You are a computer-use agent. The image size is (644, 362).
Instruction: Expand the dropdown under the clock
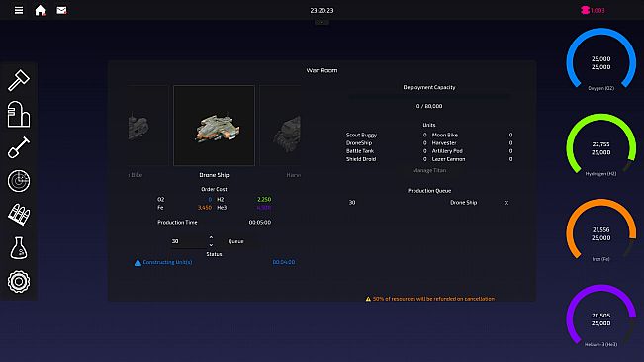322,22
